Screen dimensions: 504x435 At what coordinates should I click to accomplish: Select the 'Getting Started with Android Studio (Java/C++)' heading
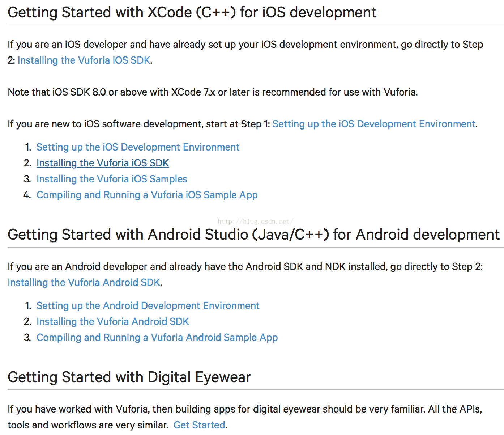coord(253,235)
